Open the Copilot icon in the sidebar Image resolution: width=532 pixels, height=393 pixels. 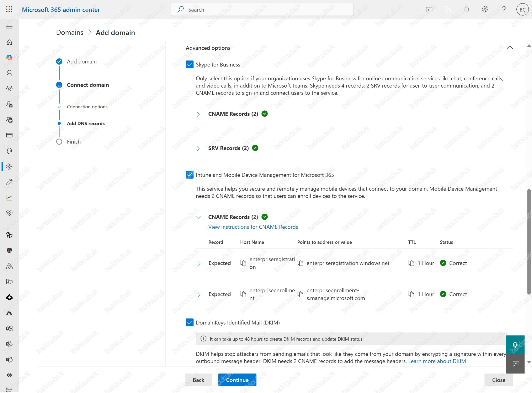(x=9, y=57)
